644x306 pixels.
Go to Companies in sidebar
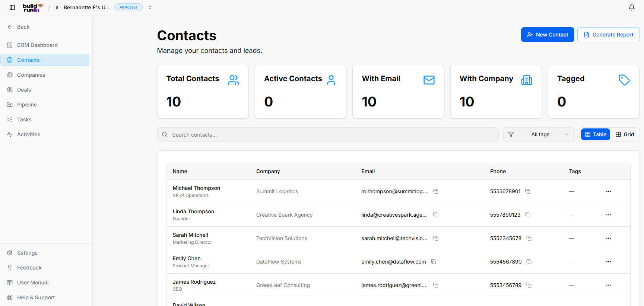(45, 75)
